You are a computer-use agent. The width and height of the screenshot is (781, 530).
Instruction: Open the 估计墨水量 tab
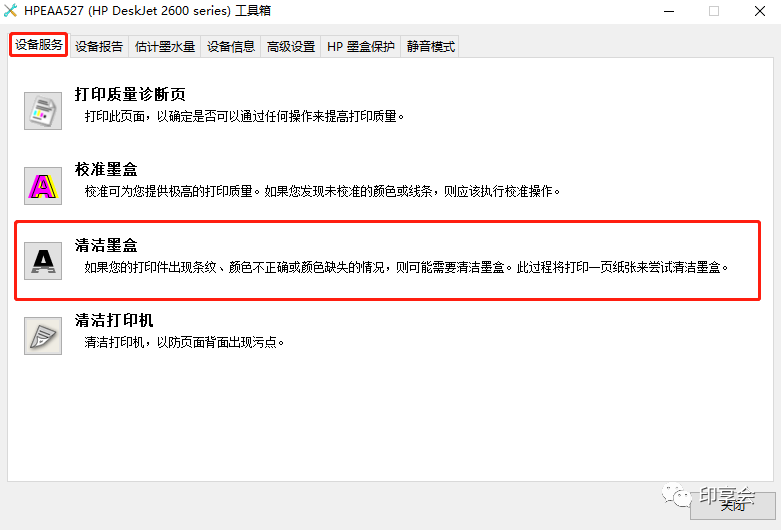(165, 47)
